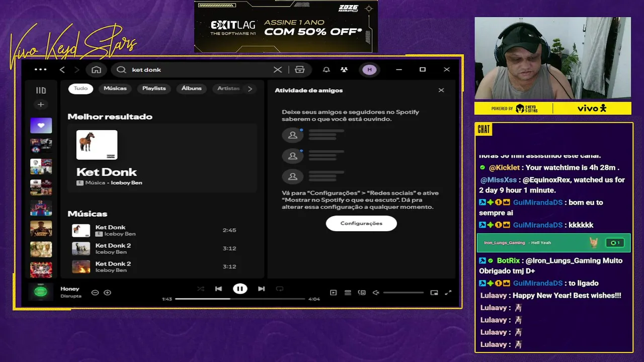This screenshot has width=644, height=362.
Task: Click GuiMirandaDS username on 'to ligado' message
Action: 538,283
